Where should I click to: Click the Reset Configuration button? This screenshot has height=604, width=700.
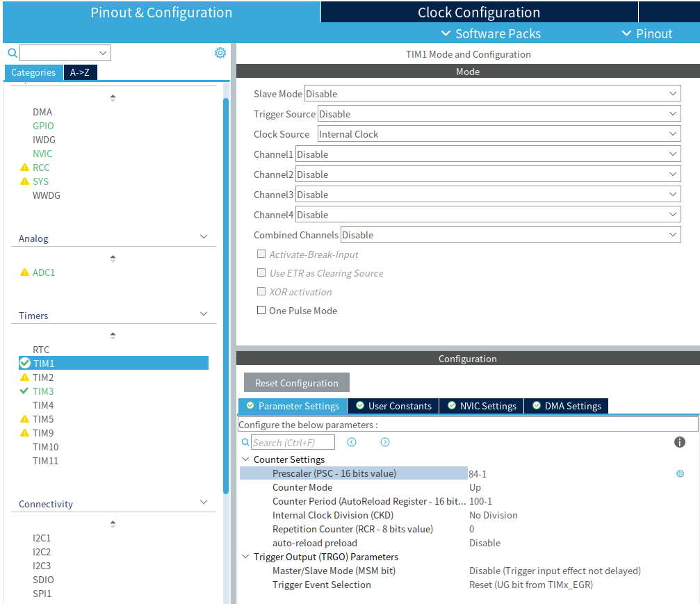click(x=296, y=382)
